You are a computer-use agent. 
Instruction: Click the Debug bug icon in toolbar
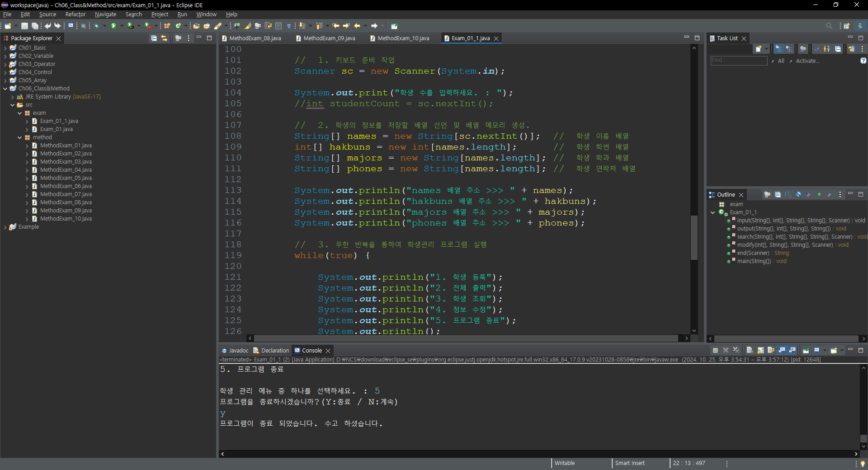[x=96, y=26]
